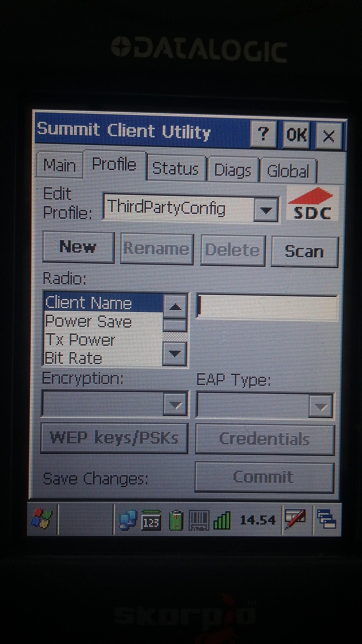This screenshot has height=644, width=362.
Task: Open the Windows Start menu flag
Action: 41,519
